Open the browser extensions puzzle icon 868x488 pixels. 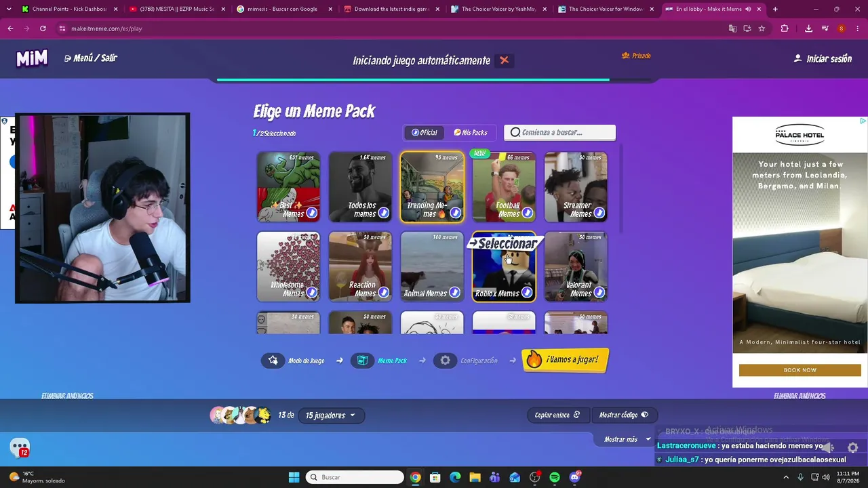click(785, 28)
